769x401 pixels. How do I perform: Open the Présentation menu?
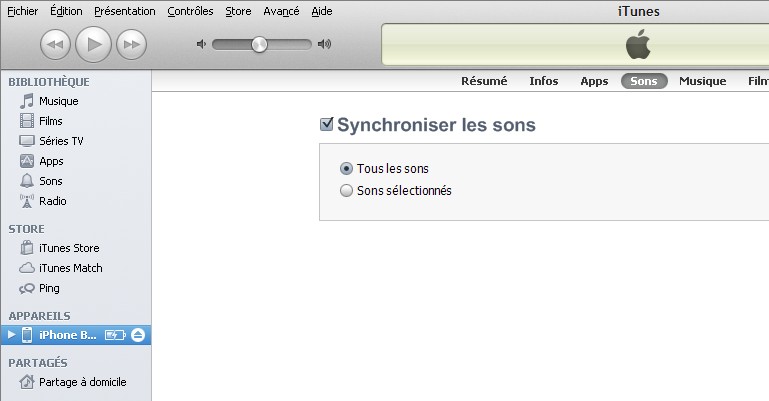125,11
